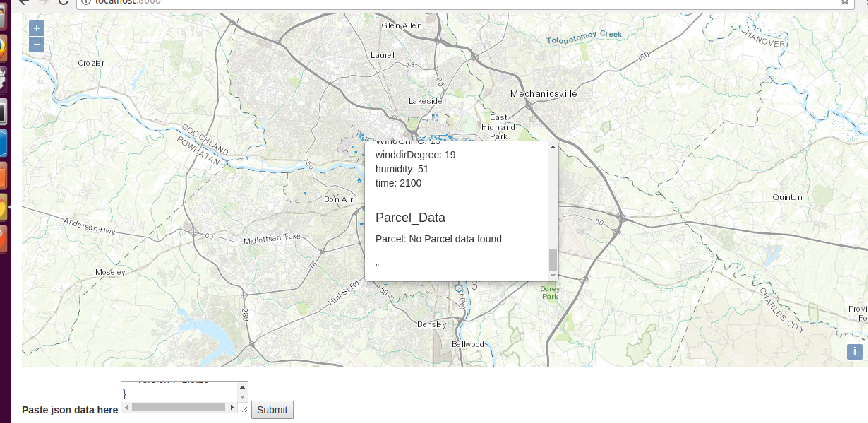Screen dimensions: 868x423
Task: Click the Quinton map label
Action: point(787,197)
